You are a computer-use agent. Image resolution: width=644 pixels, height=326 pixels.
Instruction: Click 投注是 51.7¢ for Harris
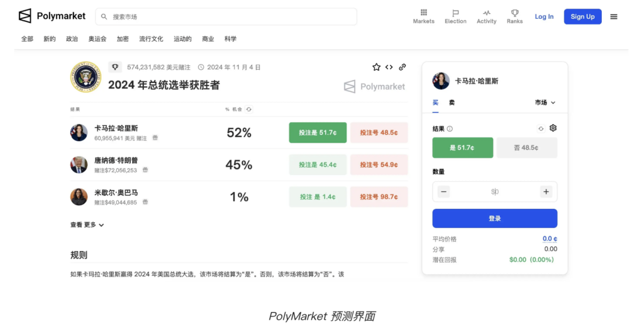318,133
